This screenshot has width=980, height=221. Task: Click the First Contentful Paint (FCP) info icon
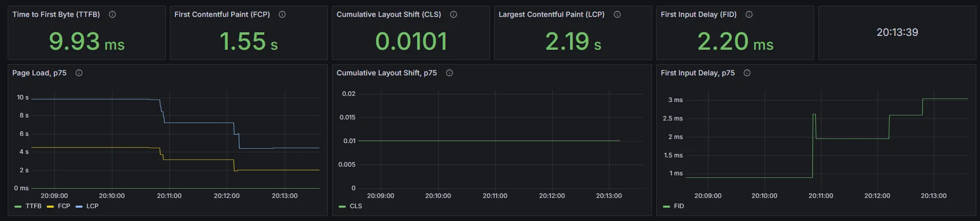coord(282,14)
